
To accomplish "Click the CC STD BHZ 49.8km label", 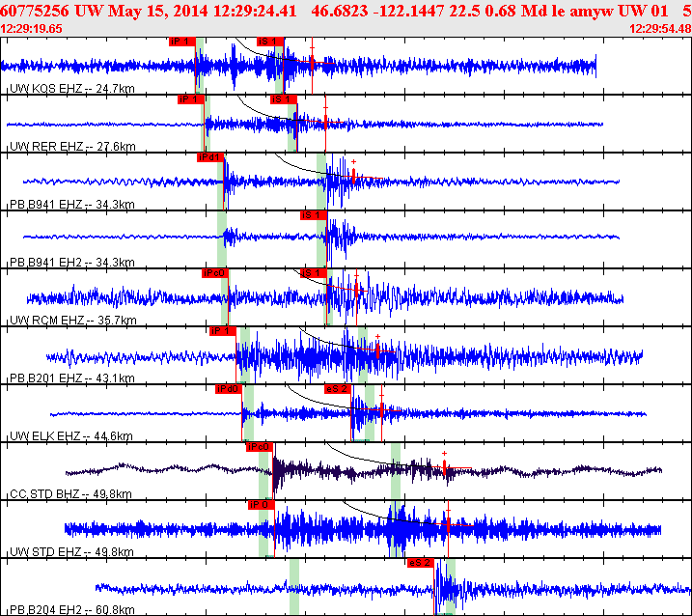I will [70, 493].
